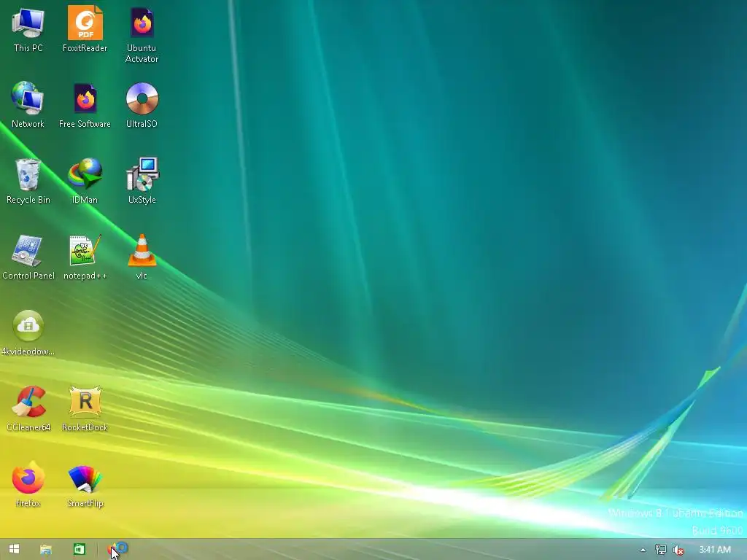Select the IDMan shortcut icon
This screenshot has height=560, width=747.
tap(85, 174)
